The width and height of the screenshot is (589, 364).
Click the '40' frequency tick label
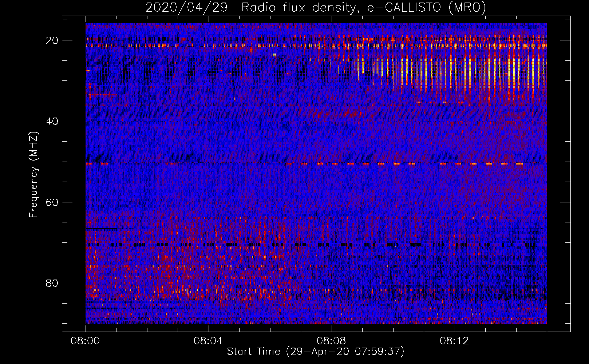[x=52, y=121]
